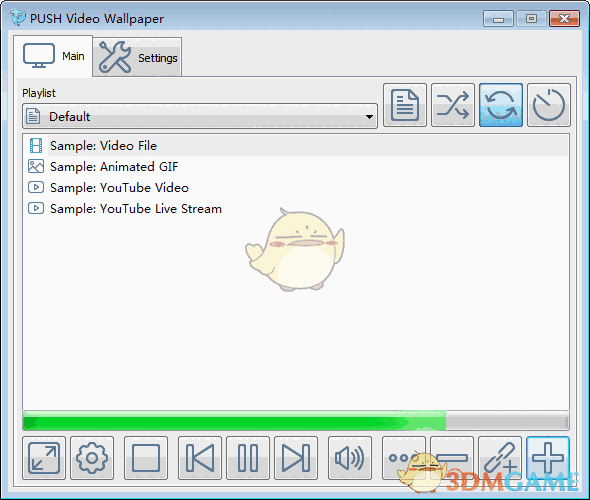Skip to the previous item
The width and height of the screenshot is (590, 500).
coord(200,458)
